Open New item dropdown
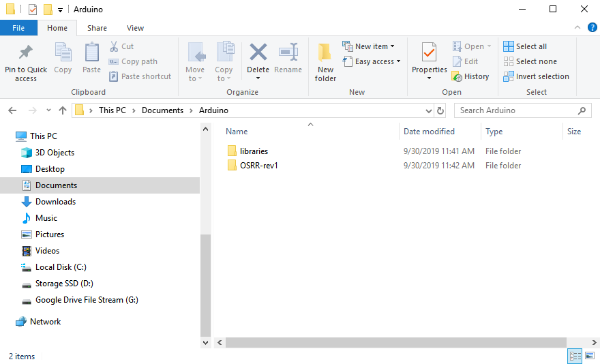The image size is (600, 364). [368, 46]
